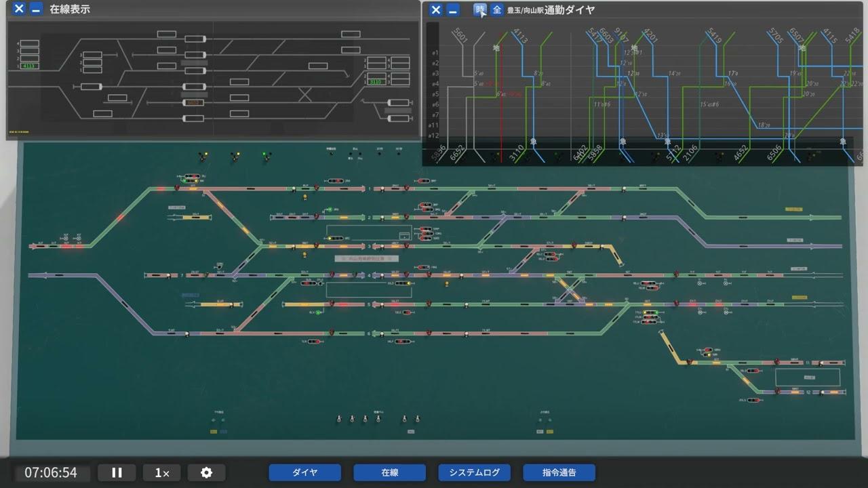Flip the leftmost lever switch below the board

(x=338, y=419)
